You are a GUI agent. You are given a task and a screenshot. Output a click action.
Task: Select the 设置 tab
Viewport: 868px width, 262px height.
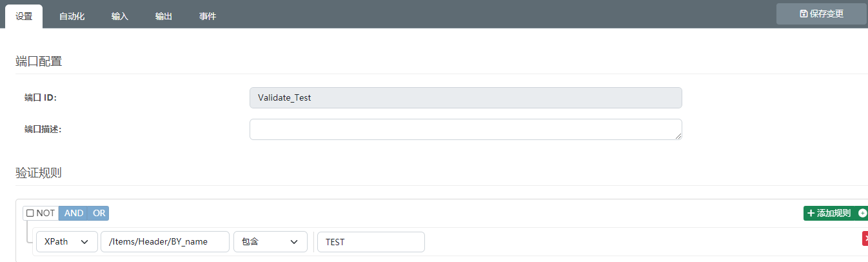(24, 16)
